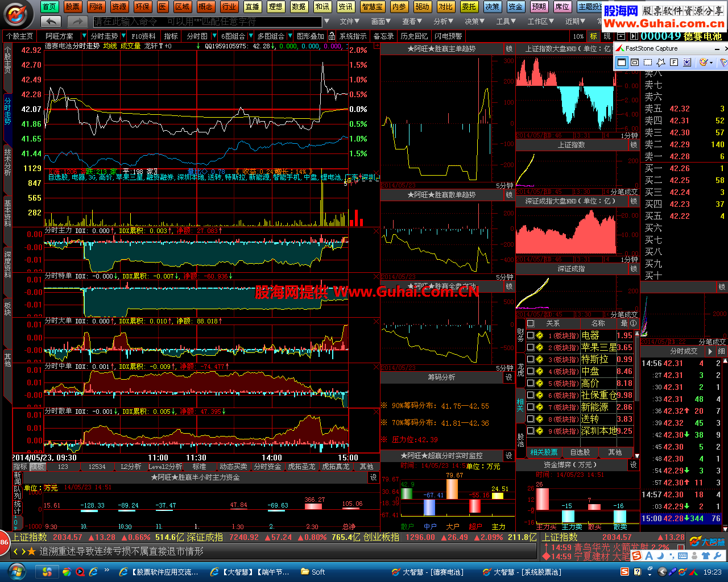The image size is (728, 582).
Task: Open the 多图组合 dropdown arrow
Action: [x=289, y=36]
